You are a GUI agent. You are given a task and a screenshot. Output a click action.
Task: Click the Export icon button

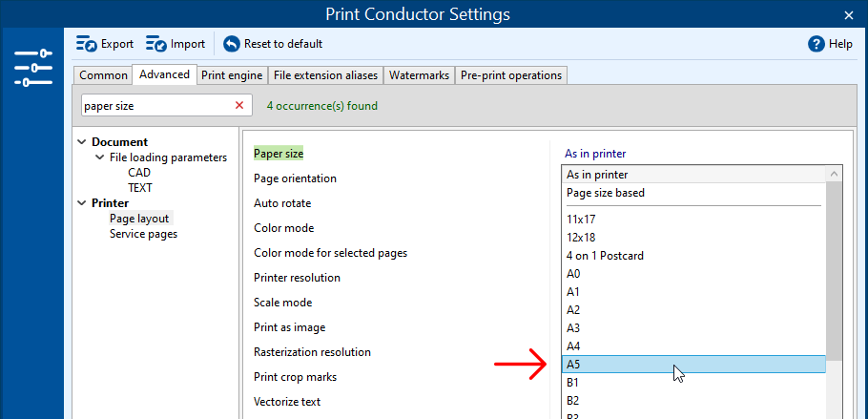(105, 44)
